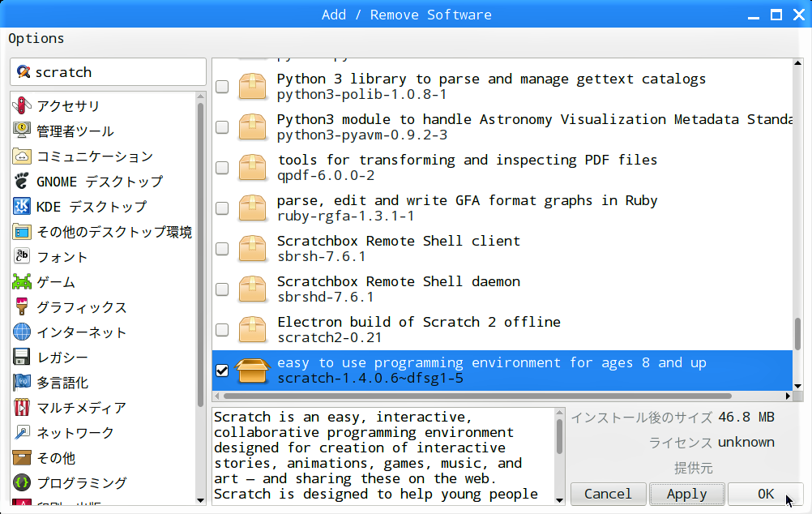
Task: Select the アクセサリ category icon
Action: pyautogui.click(x=22, y=105)
